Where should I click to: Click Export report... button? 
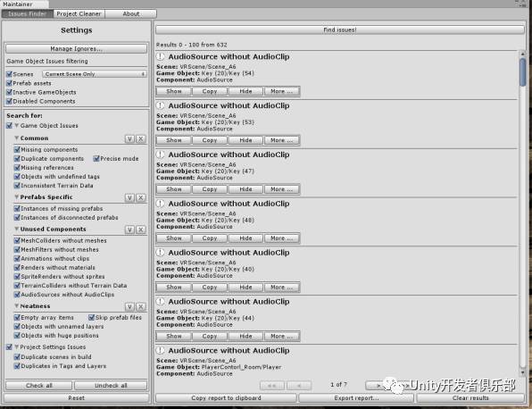[356, 397]
